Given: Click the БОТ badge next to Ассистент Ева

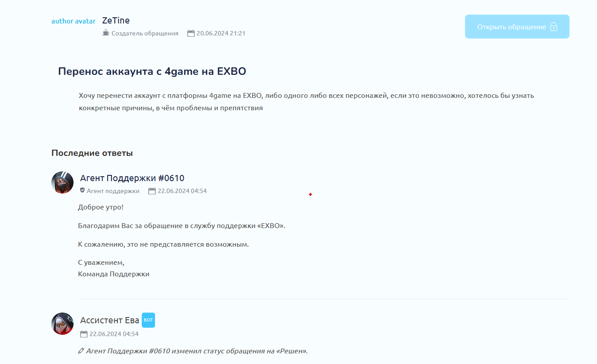Looking at the screenshot, I should point(148,320).
